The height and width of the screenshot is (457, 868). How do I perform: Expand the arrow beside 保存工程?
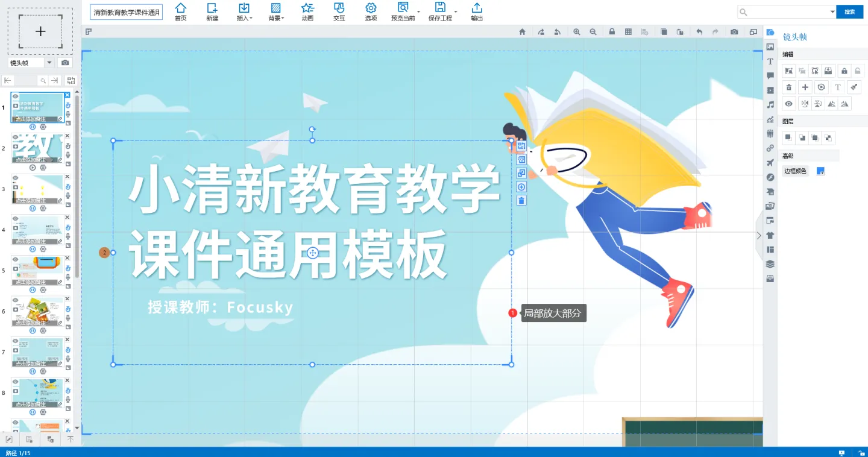tap(456, 11)
